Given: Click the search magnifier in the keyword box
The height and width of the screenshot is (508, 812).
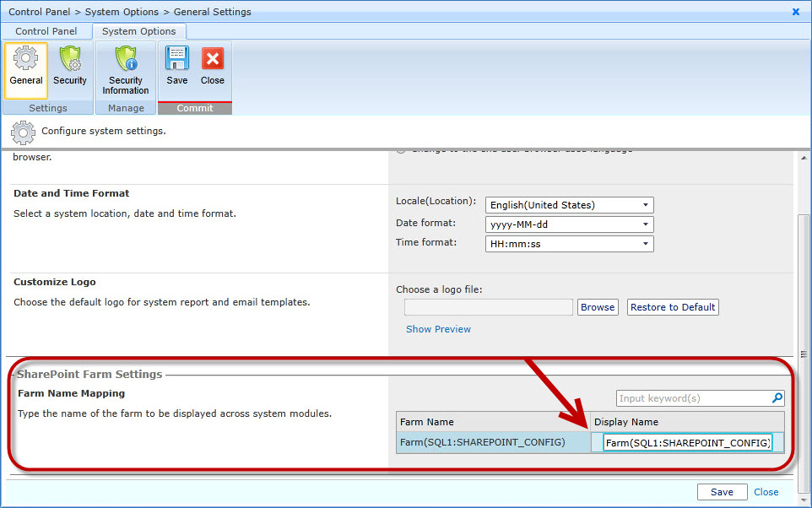Looking at the screenshot, I should [777, 397].
